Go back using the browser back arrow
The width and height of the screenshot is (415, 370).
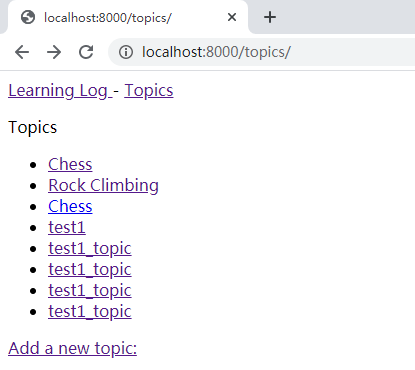click(22, 52)
